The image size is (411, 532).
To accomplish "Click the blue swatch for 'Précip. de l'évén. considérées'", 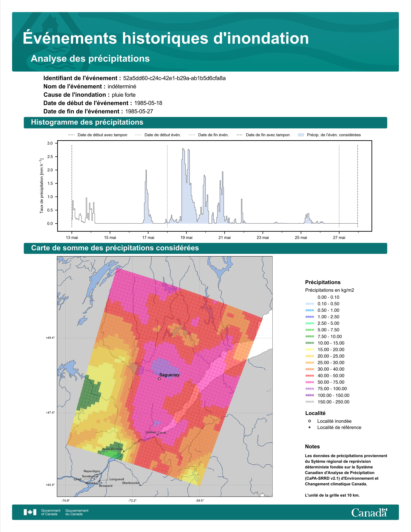I will (301, 135).
